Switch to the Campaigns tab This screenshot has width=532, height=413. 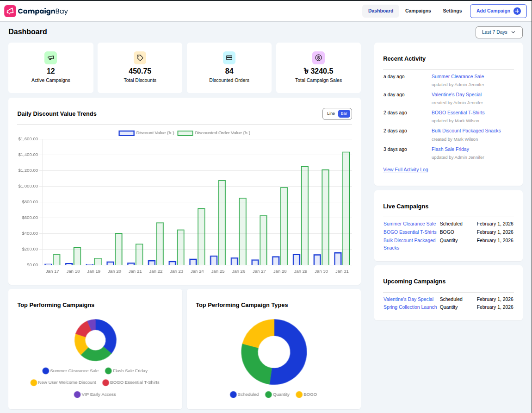click(x=417, y=11)
